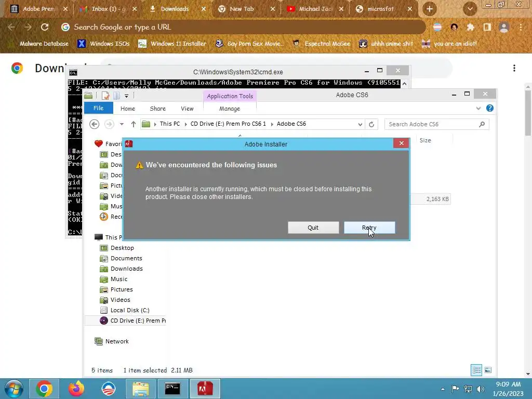The width and height of the screenshot is (532, 399).
Task: Open the Windows 11 Installer bookmark
Action: click(172, 44)
